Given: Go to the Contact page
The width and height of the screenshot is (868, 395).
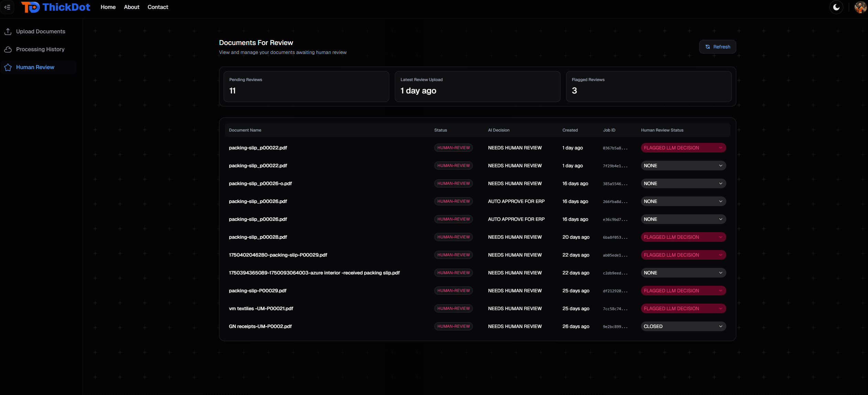Looking at the screenshot, I should pyautogui.click(x=158, y=7).
